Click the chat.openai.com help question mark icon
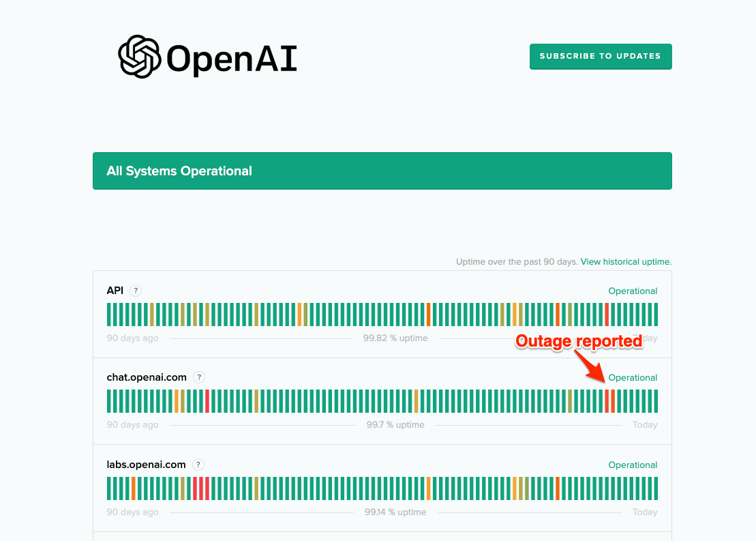The height and width of the screenshot is (541, 756). click(198, 377)
